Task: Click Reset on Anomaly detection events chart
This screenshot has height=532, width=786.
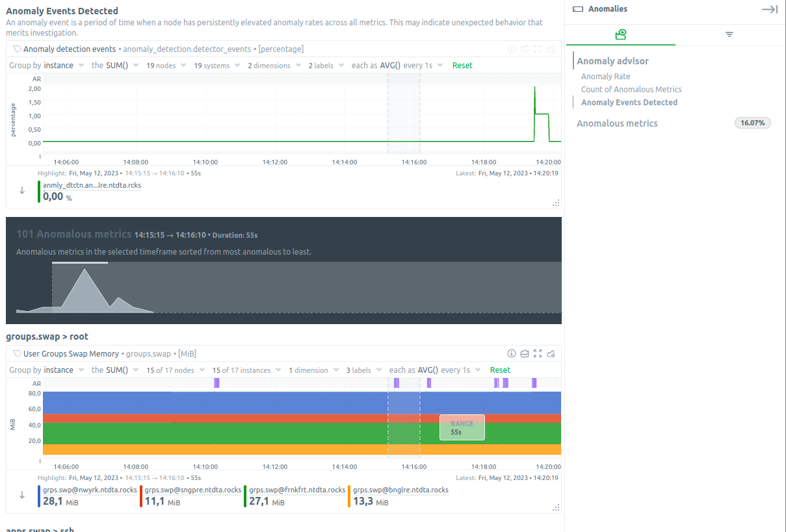Action: pos(462,65)
